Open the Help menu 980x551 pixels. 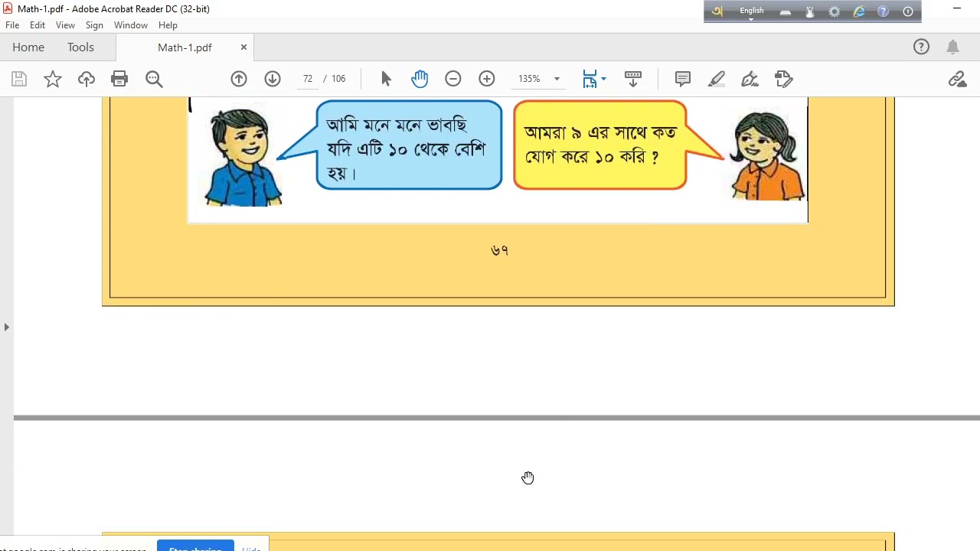pyautogui.click(x=168, y=25)
